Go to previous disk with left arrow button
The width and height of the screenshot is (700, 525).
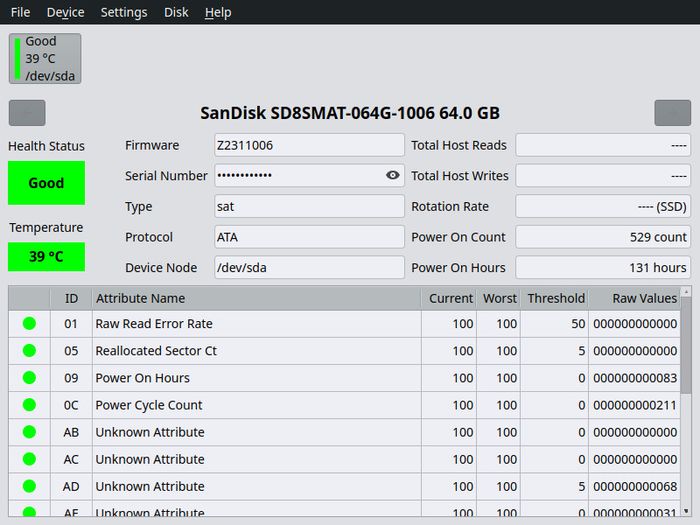click(x=27, y=113)
